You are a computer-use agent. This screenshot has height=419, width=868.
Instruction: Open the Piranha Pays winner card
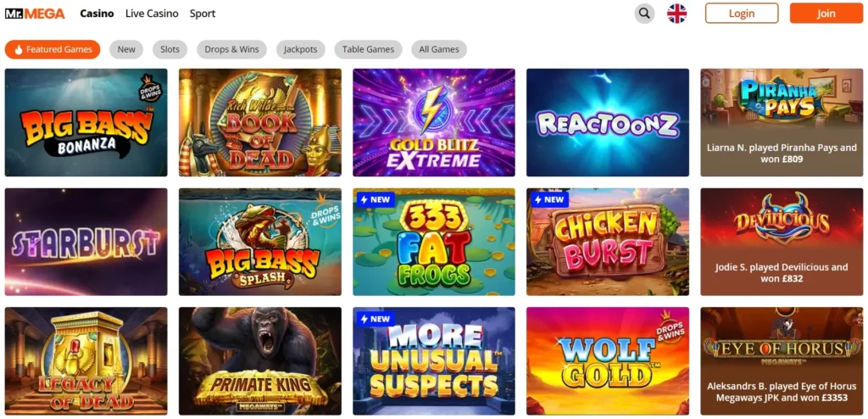(x=782, y=122)
